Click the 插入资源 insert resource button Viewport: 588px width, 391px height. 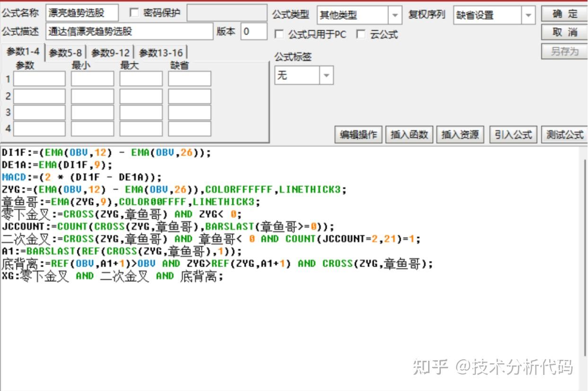[x=460, y=135]
